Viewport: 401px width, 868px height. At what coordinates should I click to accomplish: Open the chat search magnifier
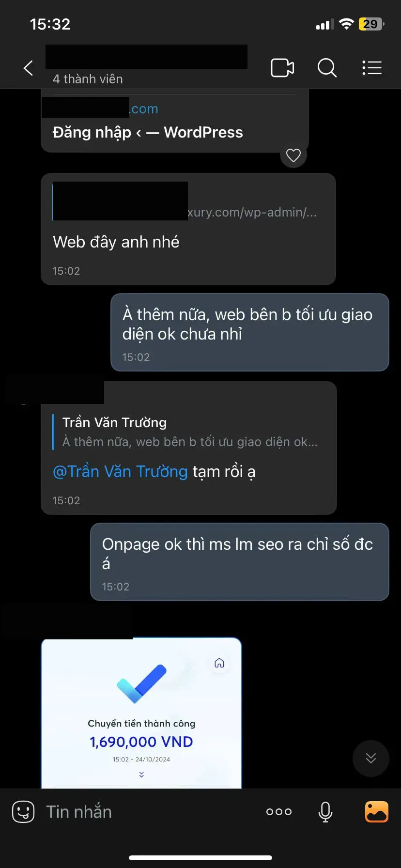[327, 68]
